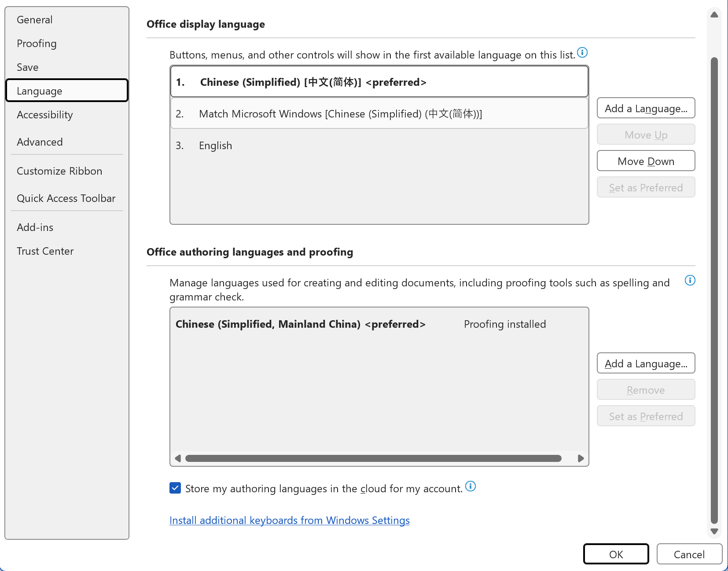This screenshot has height=571, width=728.
Task: Click the vertical scrollbar up arrow
Action: pos(714,15)
